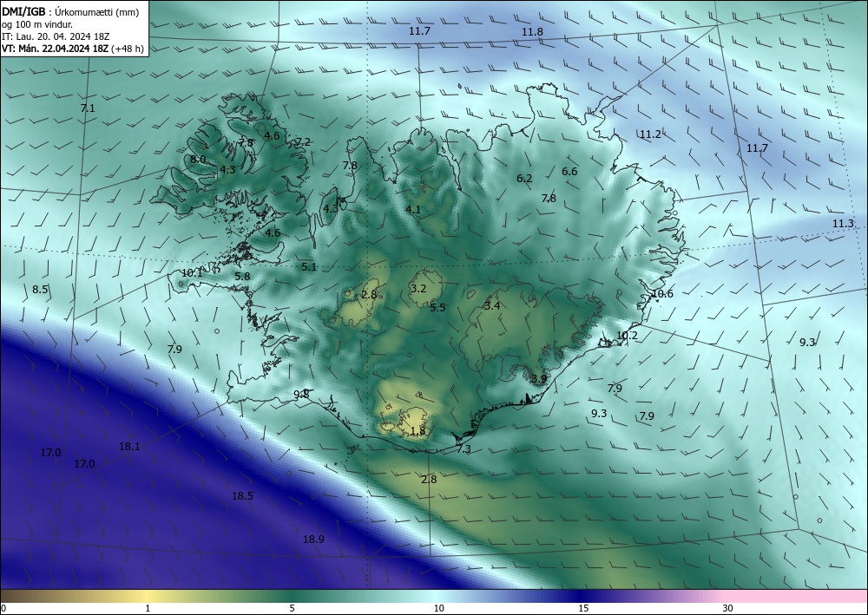Click the 7.1 value on the map
The image size is (868, 615).
pos(88,108)
